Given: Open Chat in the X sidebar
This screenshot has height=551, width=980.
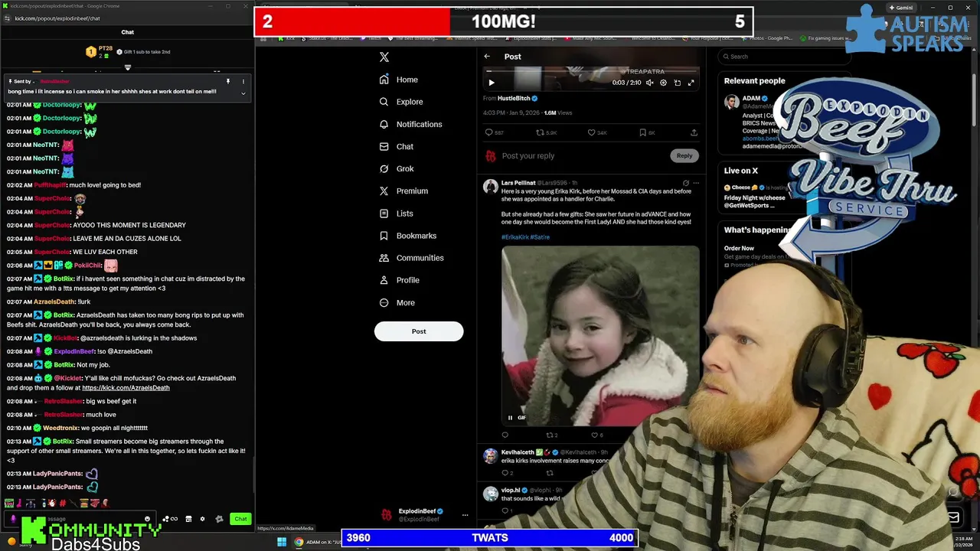Looking at the screenshot, I should pos(397,146).
